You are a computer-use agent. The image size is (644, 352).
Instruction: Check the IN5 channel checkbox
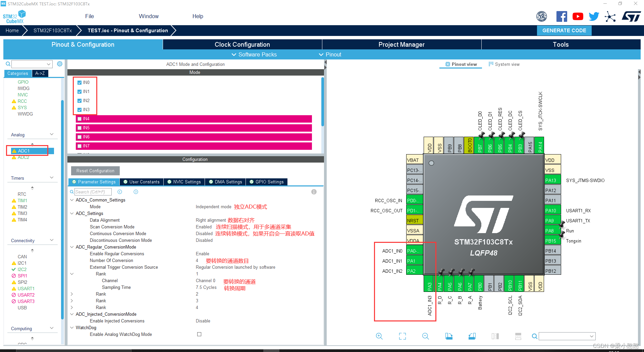(79, 128)
